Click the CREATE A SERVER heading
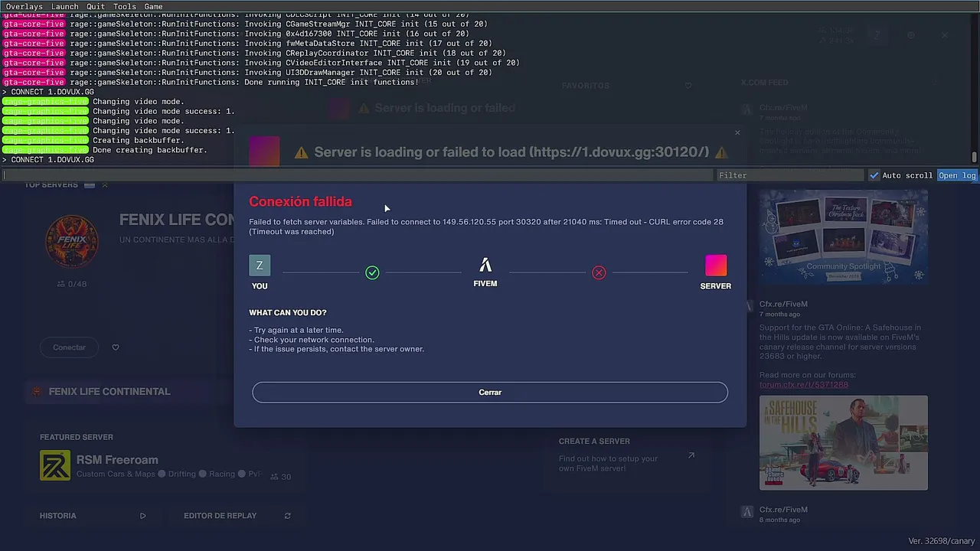Image resolution: width=980 pixels, height=551 pixels. pos(594,442)
